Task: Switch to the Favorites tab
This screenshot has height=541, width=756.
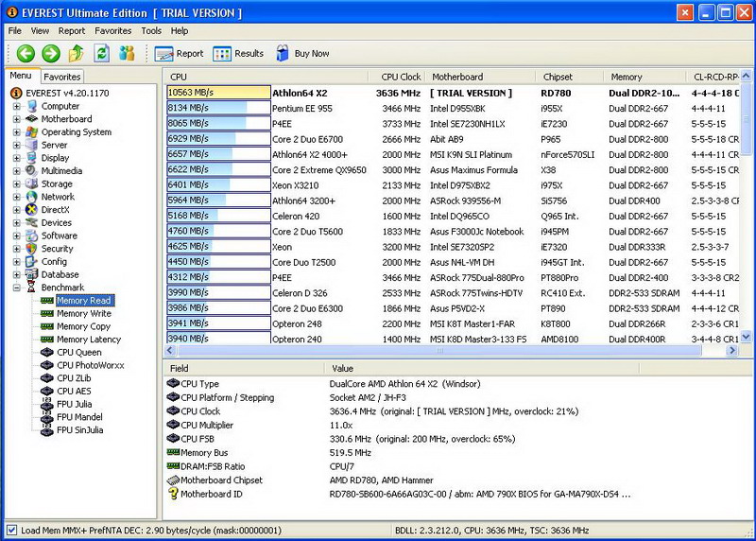Action: point(62,77)
